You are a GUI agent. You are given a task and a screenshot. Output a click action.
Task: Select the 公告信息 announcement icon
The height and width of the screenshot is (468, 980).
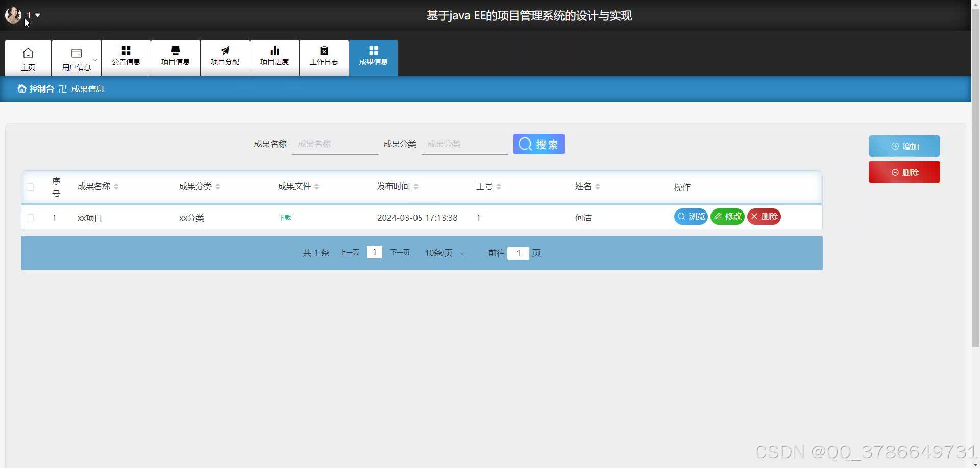(x=126, y=50)
